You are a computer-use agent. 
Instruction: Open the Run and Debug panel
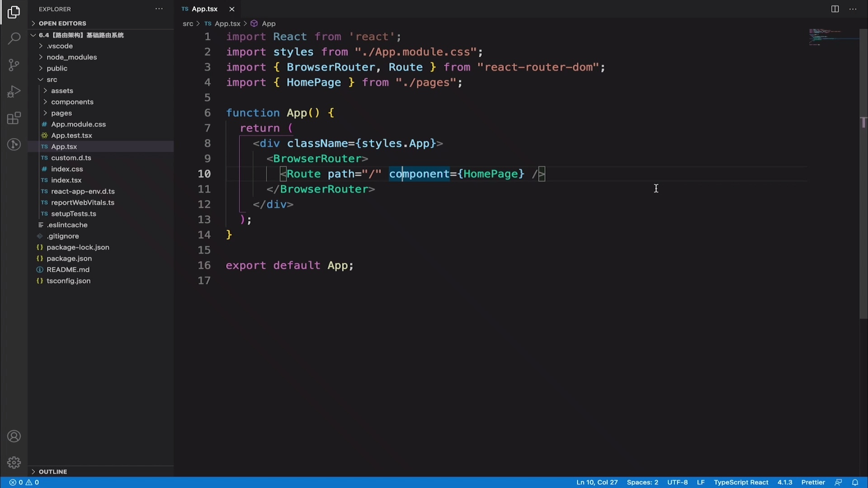tap(14, 91)
